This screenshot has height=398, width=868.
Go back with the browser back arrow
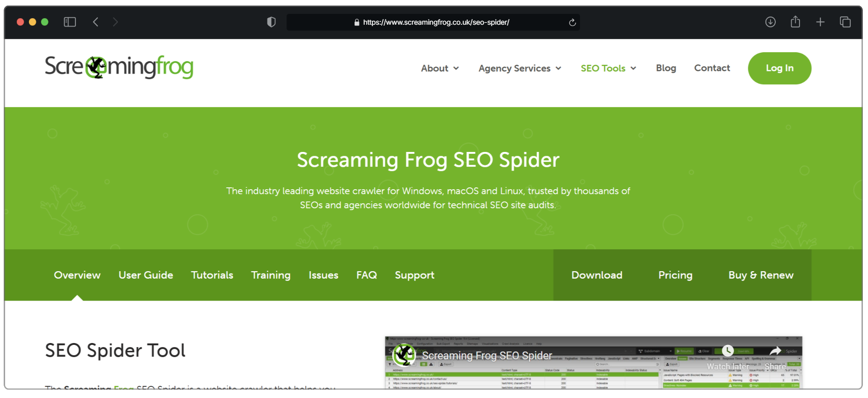(96, 22)
